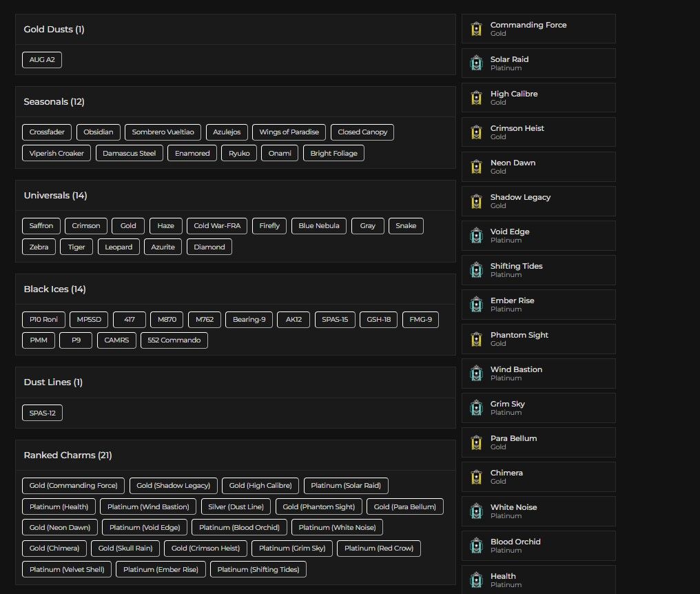
Task: Choose the Ryuko seasonal skin tag
Action: [x=239, y=153]
